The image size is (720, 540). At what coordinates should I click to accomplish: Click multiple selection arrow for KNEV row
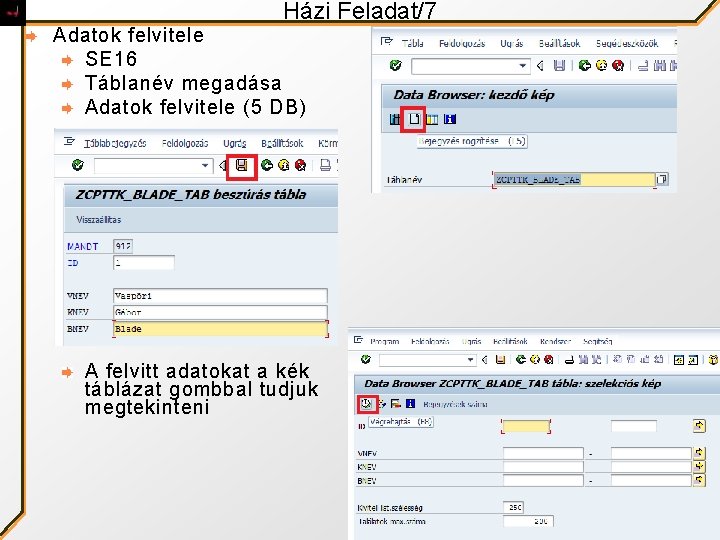click(699, 467)
